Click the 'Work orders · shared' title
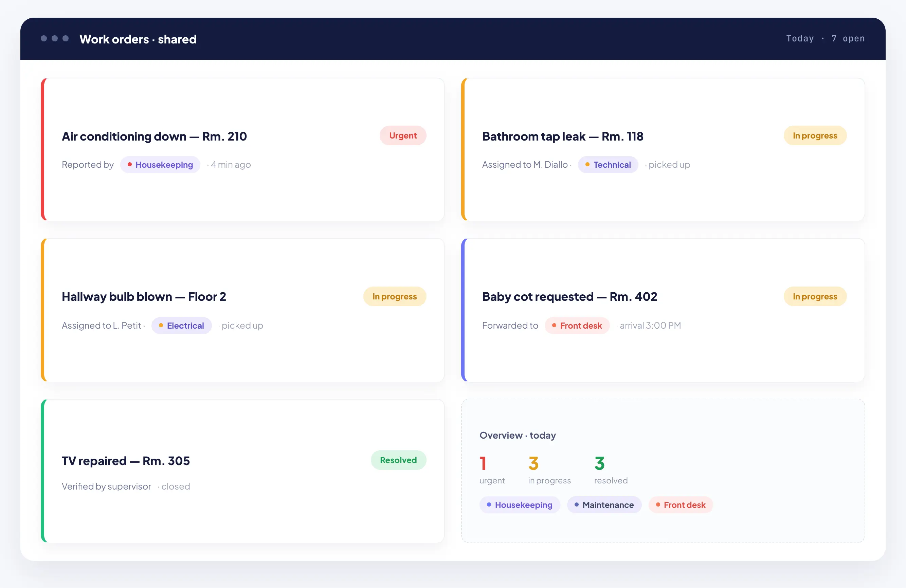 138,39
